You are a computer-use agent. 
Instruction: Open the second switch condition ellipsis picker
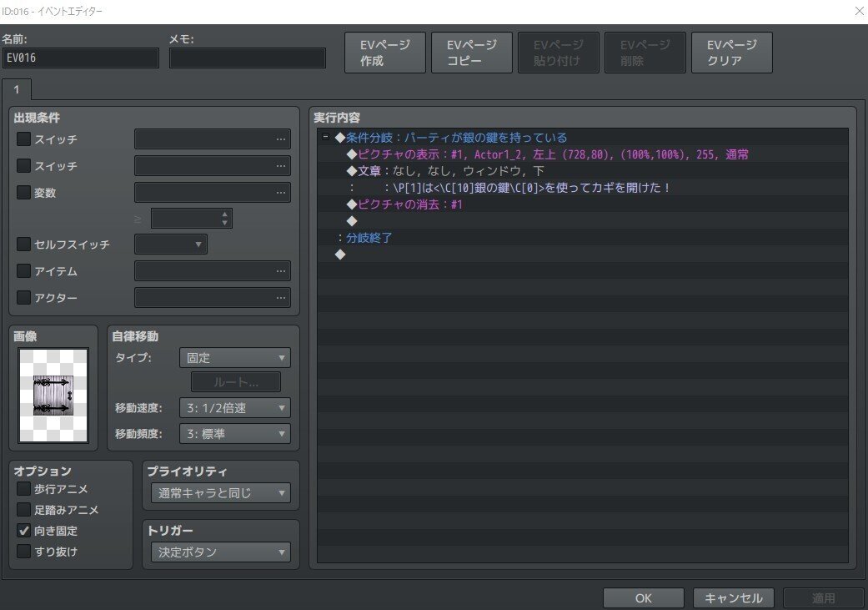(281, 166)
